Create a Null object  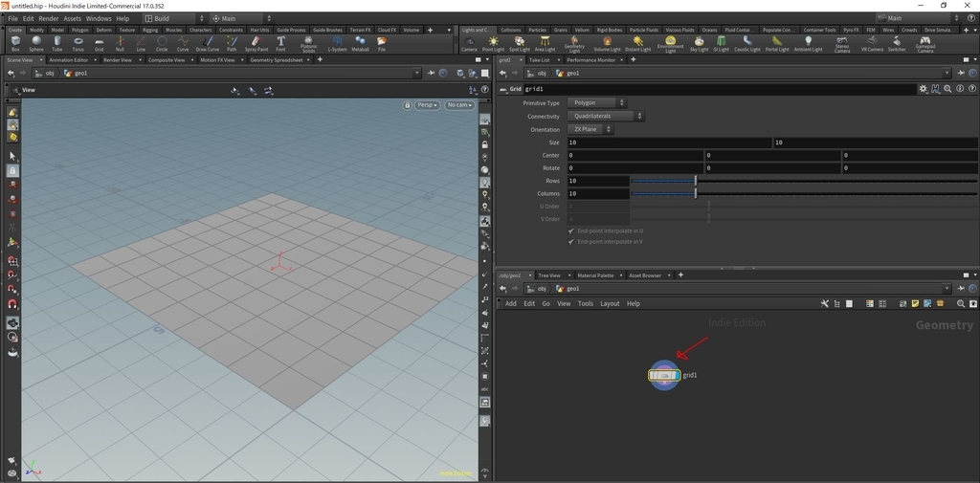(x=120, y=43)
